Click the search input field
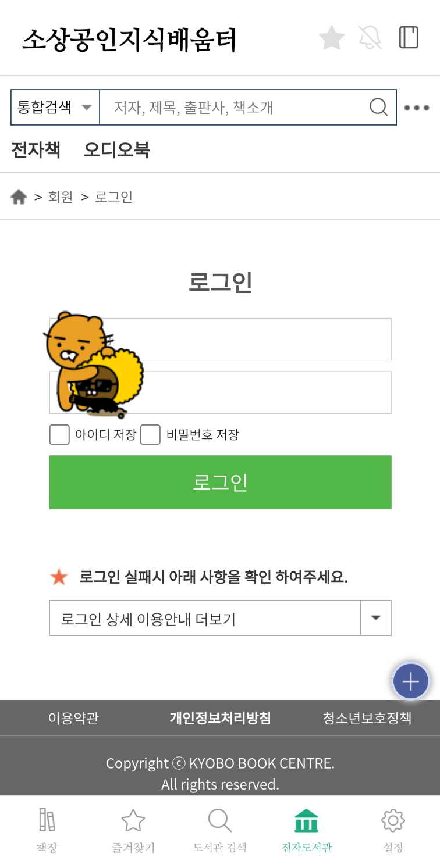Viewport: 440px width, 868px height. point(233,108)
